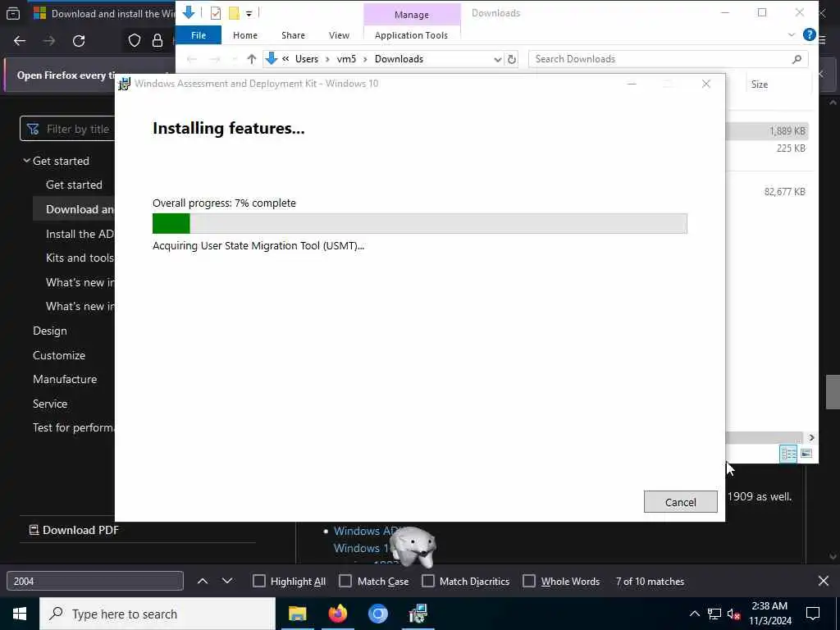
Task: Click the installation progress bar
Action: point(419,223)
